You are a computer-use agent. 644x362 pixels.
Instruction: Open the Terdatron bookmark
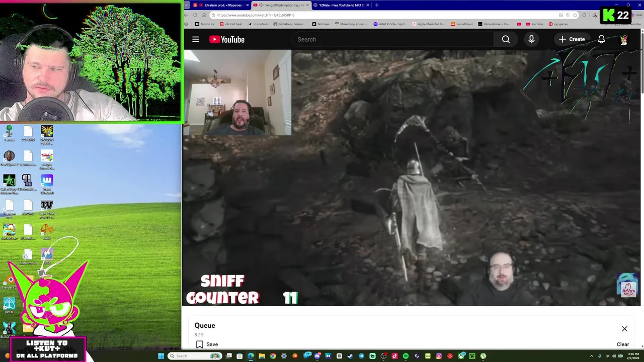tap(289, 24)
